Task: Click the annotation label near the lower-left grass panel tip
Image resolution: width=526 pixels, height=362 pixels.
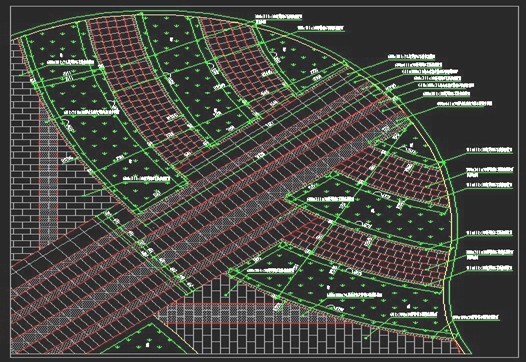Action: pos(147,178)
